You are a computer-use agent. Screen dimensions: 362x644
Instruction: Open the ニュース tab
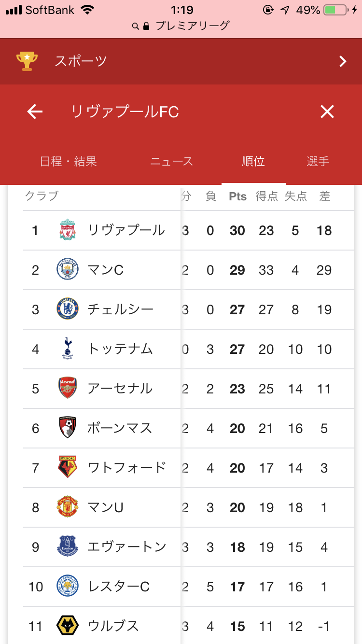(x=172, y=161)
